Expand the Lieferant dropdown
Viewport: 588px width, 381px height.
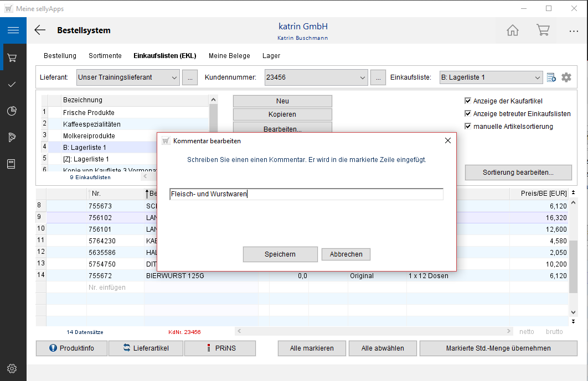pyautogui.click(x=174, y=77)
